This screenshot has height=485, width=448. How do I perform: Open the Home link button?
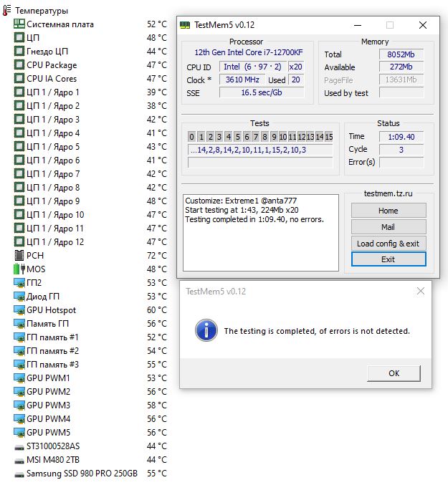389,211
